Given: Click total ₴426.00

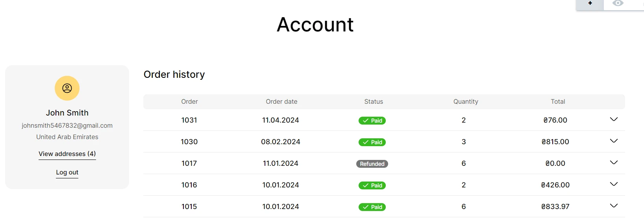Looking at the screenshot, I should coord(555,185).
